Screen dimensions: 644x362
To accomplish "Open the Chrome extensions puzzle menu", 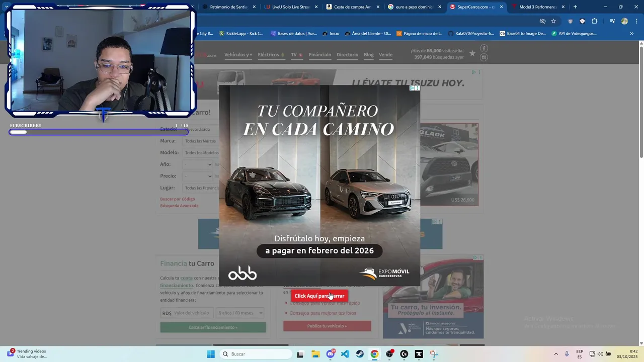I will 594,21.
